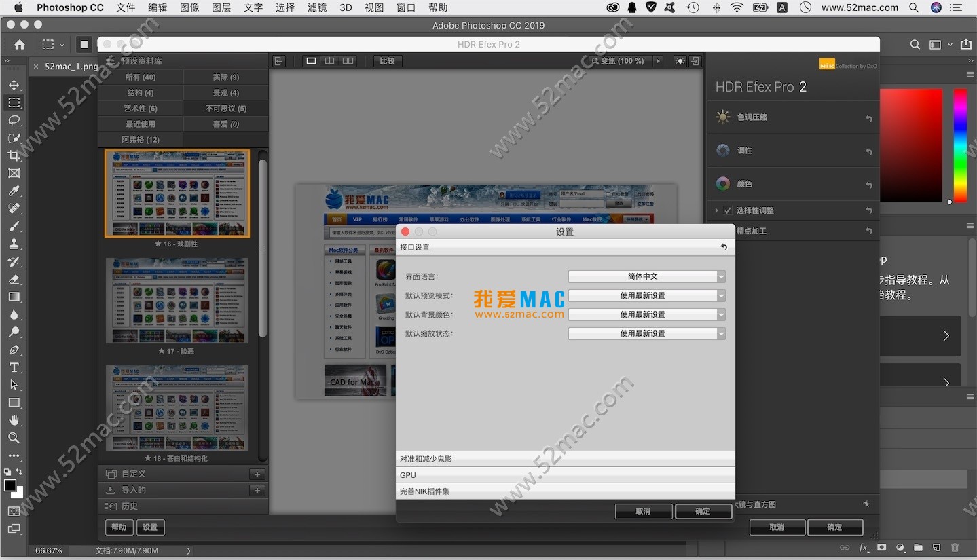This screenshot has height=560, width=977.
Task: Select the 艺术性 (6) preset category
Action: (x=141, y=109)
